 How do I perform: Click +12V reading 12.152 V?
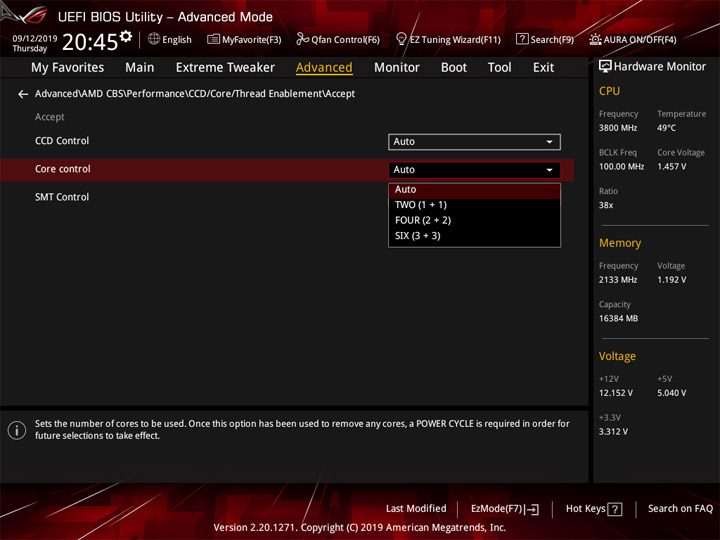tap(615, 393)
